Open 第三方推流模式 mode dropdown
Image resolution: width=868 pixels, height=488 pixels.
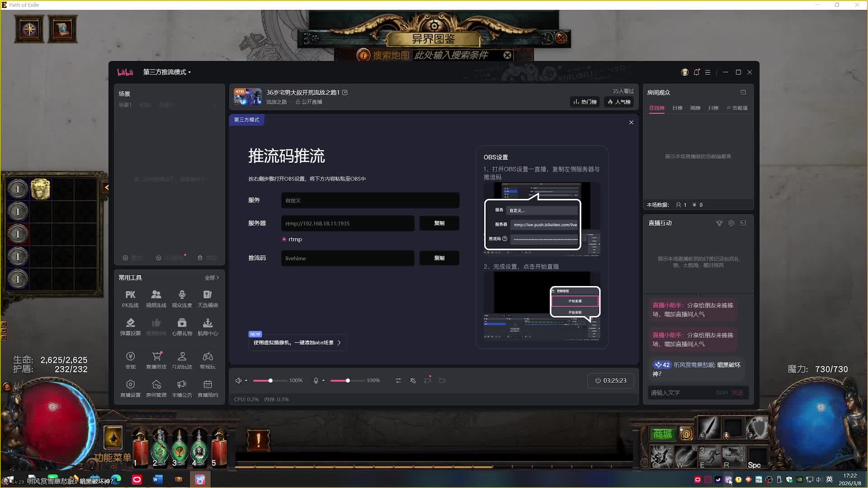(167, 72)
